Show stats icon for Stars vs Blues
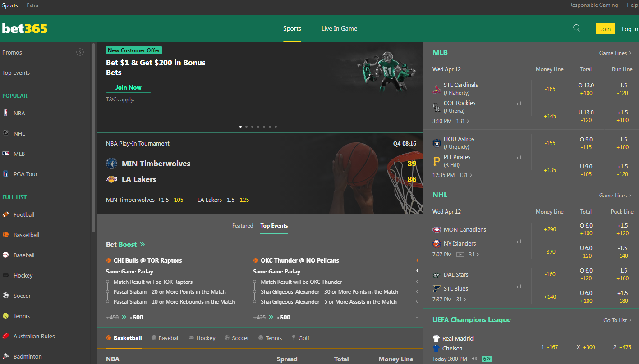The height and width of the screenshot is (364, 639). (519, 286)
